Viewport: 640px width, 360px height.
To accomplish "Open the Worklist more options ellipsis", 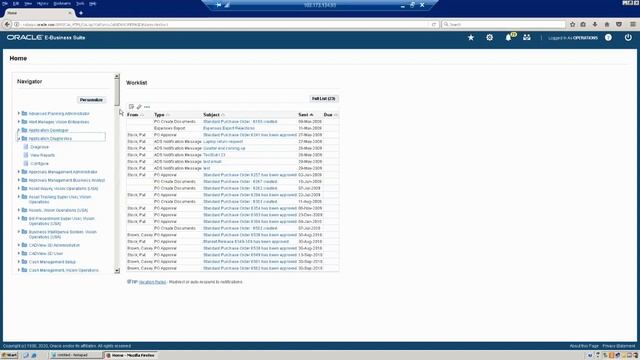I will click(147, 107).
